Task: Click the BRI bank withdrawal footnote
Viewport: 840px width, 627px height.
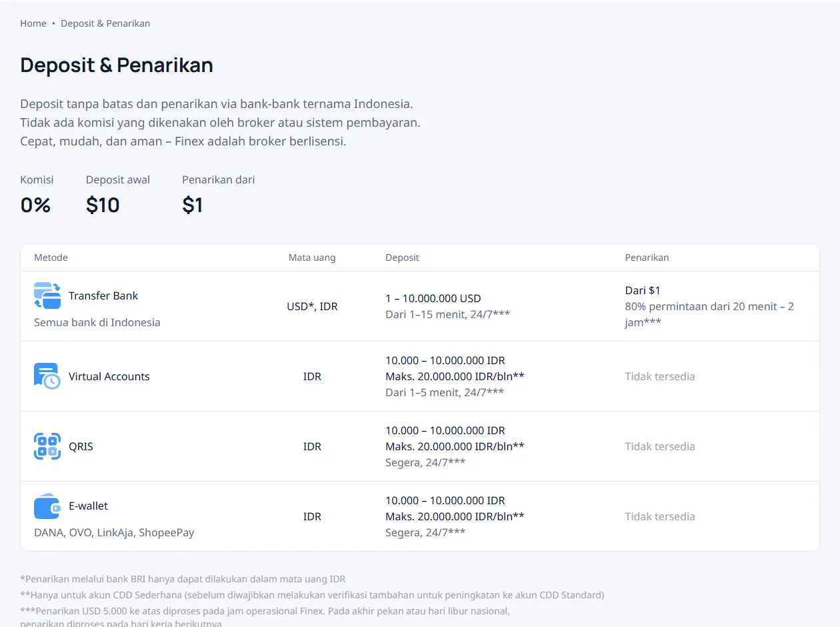Action: click(x=183, y=579)
